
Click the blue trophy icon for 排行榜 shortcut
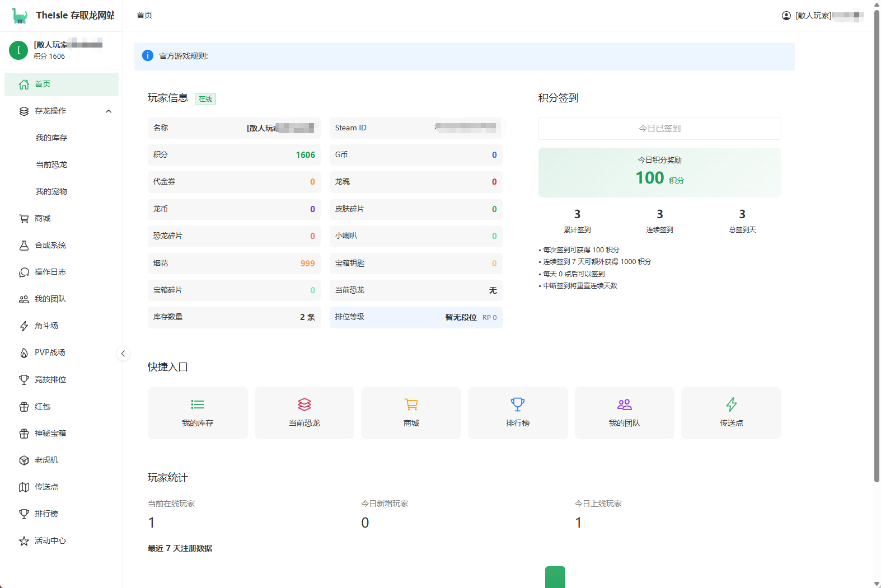518,404
